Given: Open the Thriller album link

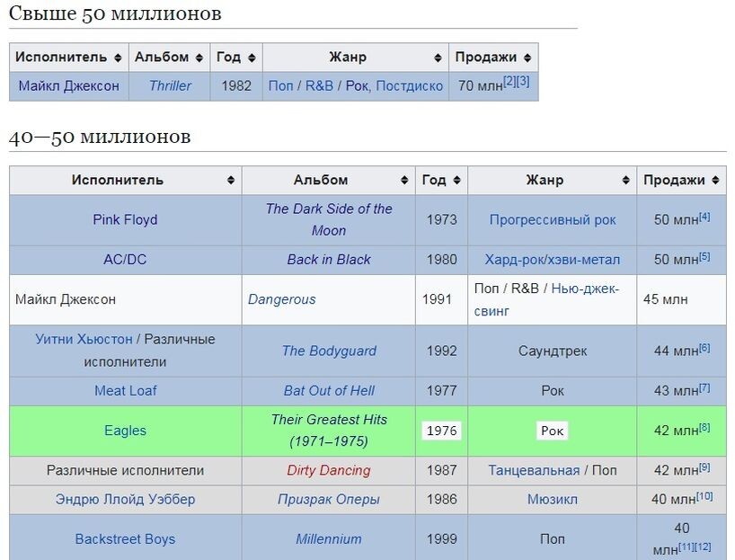Looking at the screenshot, I should coord(171,86).
